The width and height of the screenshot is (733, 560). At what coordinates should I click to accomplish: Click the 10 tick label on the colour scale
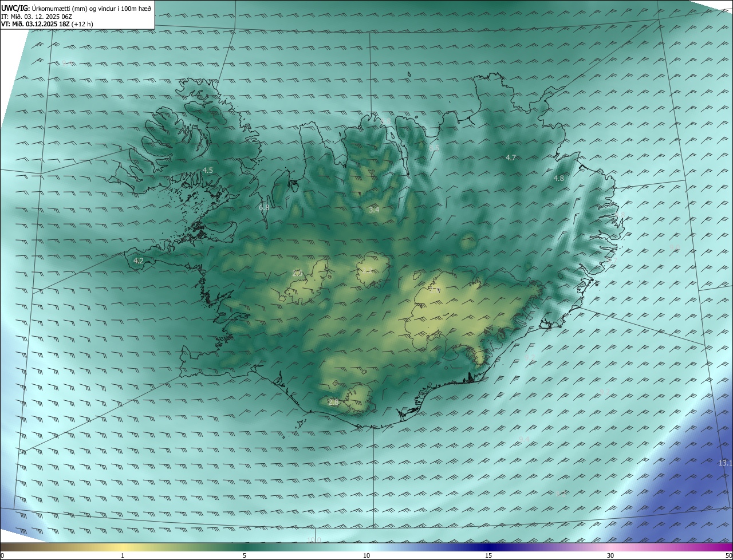366,555
